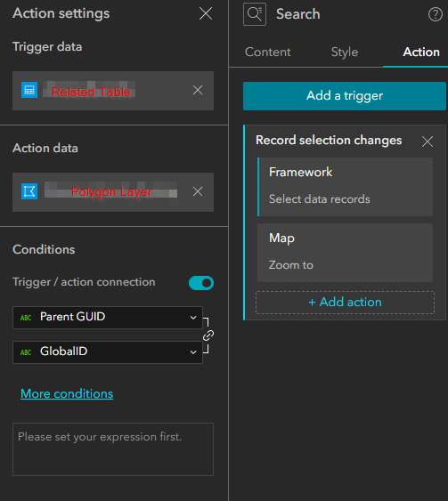
Task: Switch to the Style tab
Action: pos(345,53)
